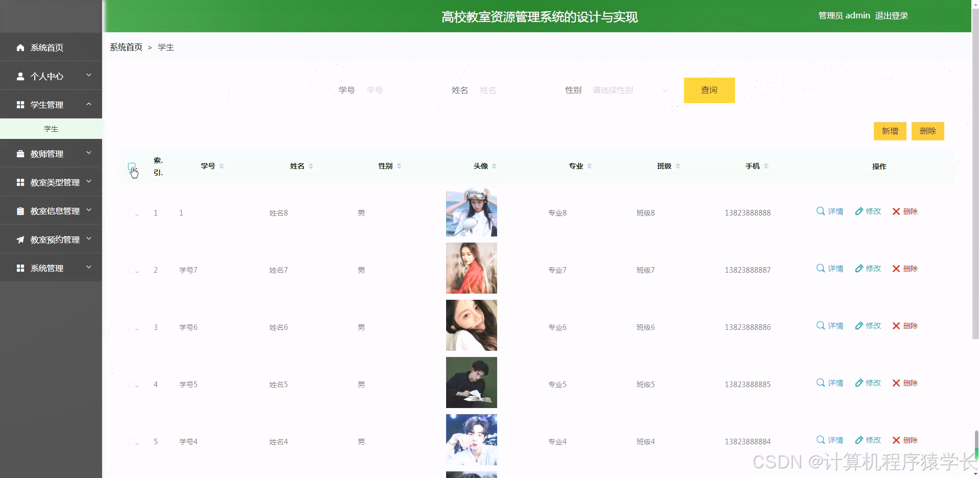Select the person icon next to 个人中心
Viewport: 980px width, 478px height.
pos(20,76)
